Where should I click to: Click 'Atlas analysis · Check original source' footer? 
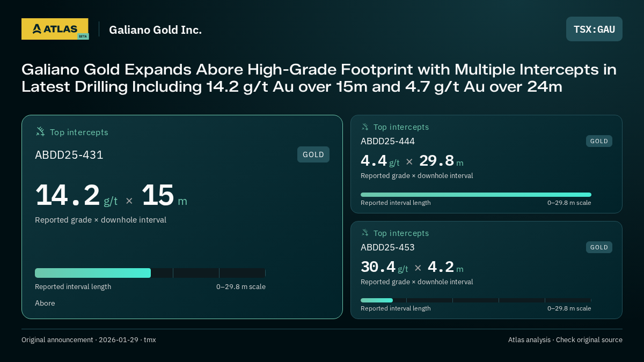tap(565, 340)
